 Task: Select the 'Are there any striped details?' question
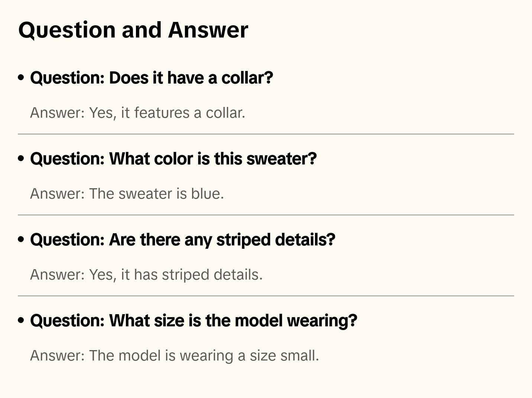pos(182,240)
